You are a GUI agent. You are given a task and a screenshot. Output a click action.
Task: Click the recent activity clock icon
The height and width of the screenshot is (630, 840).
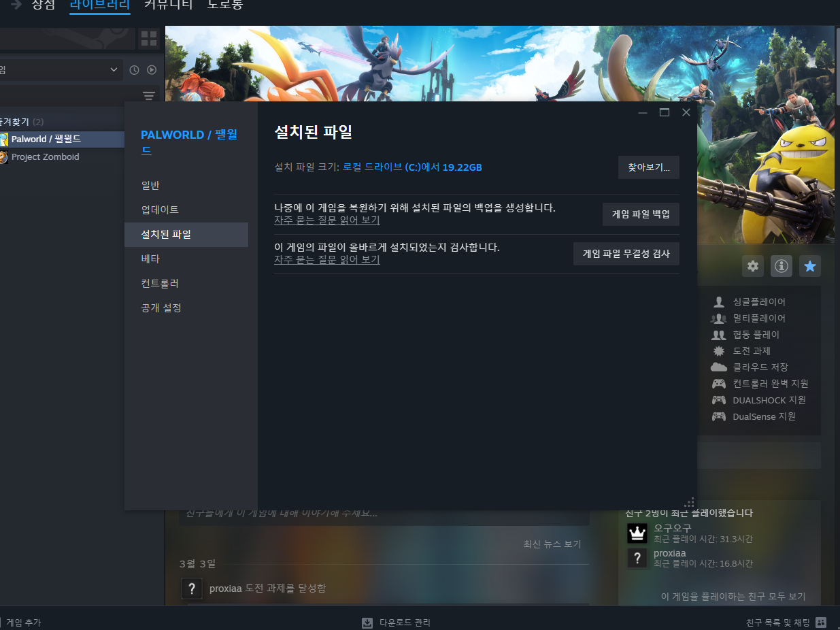134,70
